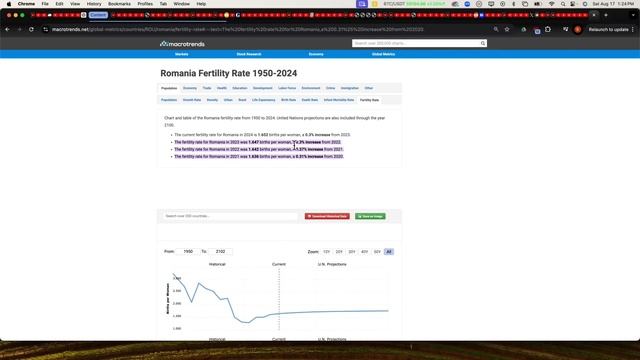Go back using the browser back arrow
This screenshot has width=640, height=360.
tap(7, 29)
